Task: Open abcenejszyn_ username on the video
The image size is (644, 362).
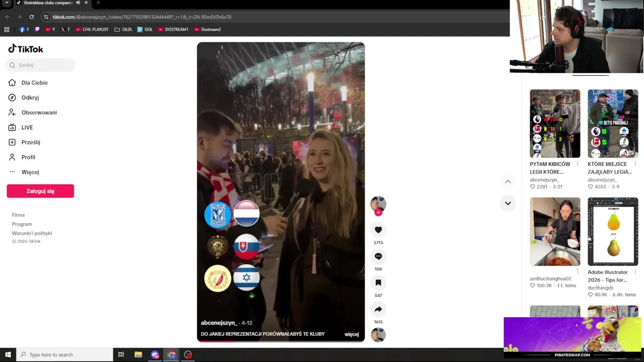Action: 219,323
